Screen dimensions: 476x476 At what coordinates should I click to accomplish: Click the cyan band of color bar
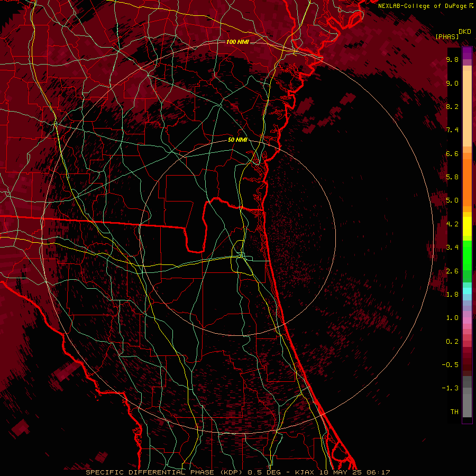pos(467,291)
